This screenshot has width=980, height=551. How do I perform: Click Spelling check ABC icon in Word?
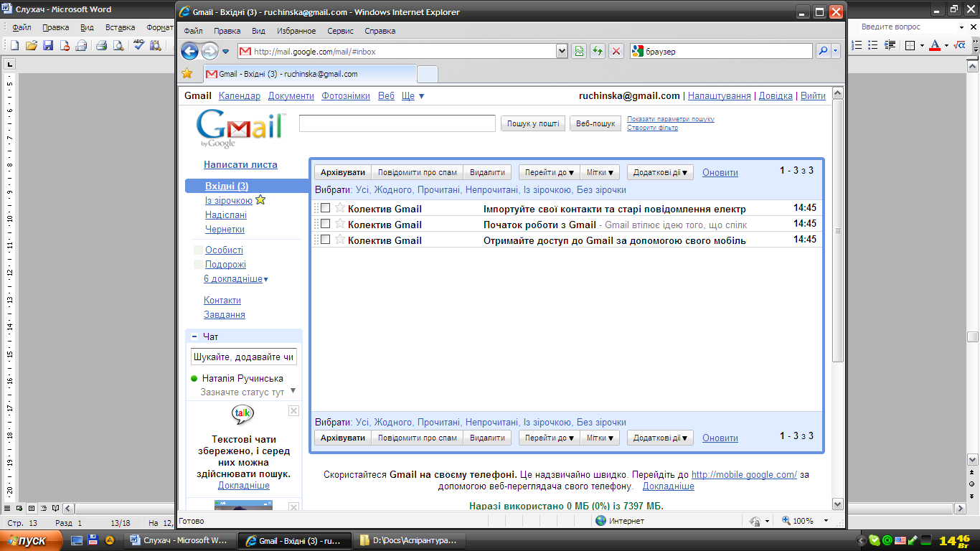coord(139,45)
